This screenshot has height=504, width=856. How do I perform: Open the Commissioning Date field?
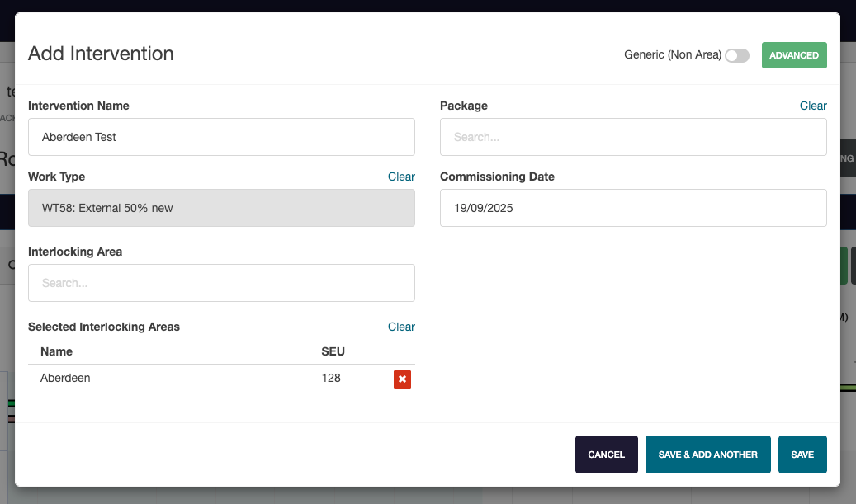(633, 208)
